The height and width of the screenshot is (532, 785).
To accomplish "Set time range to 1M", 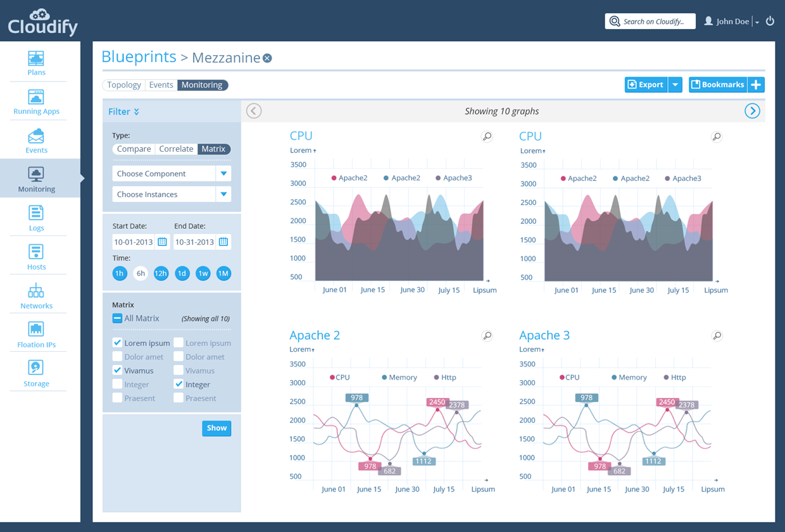I will (x=223, y=273).
